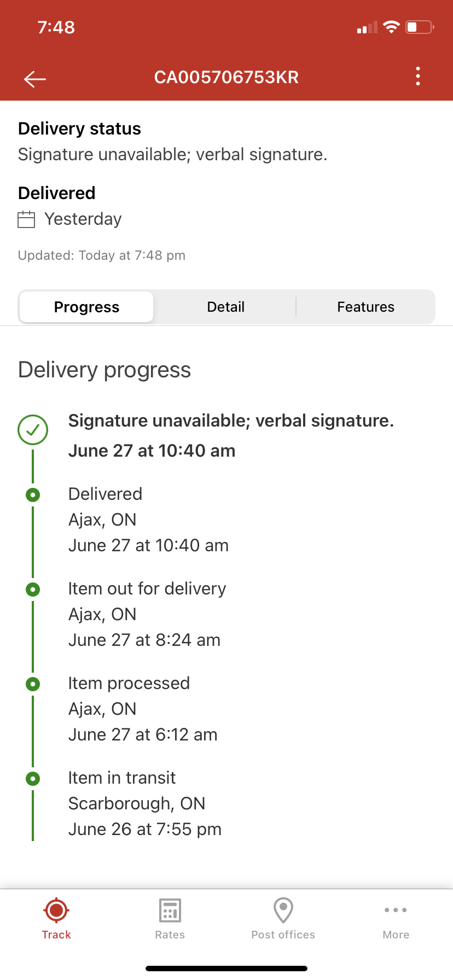Tap the calendar icon beside Yesterday
Viewport: 453px width, 980px height.
pyautogui.click(x=26, y=219)
